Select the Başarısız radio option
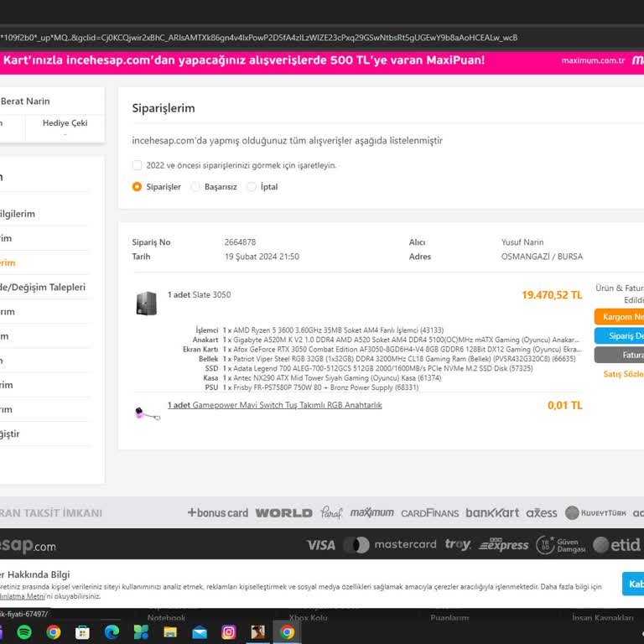644x644 pixels. pyautogui.click(x=195, y=186)
